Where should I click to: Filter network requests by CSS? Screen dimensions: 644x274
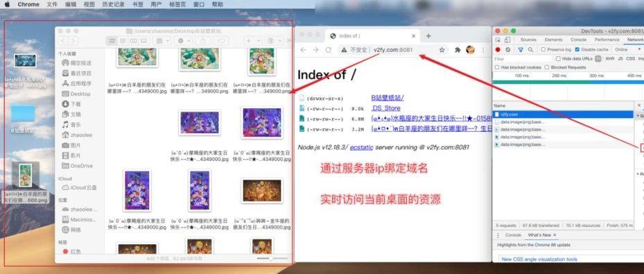(x=630, y=59)
